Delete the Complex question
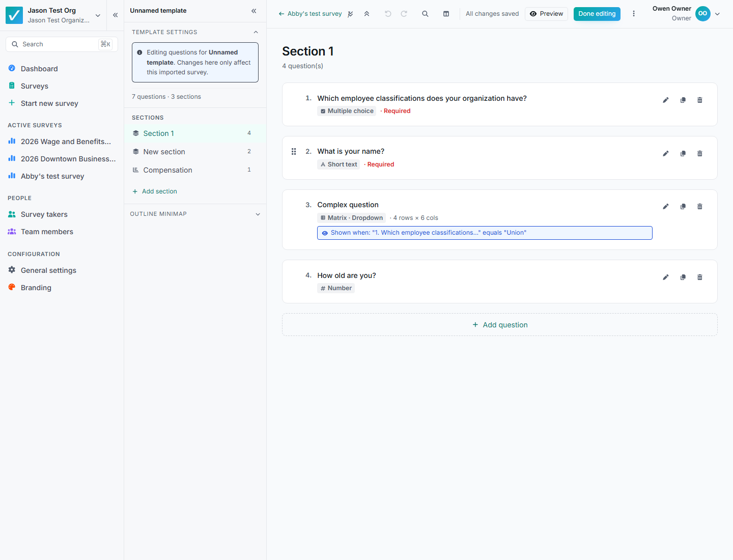This screenshot has height=560, width=733. [x=700, y=206]
